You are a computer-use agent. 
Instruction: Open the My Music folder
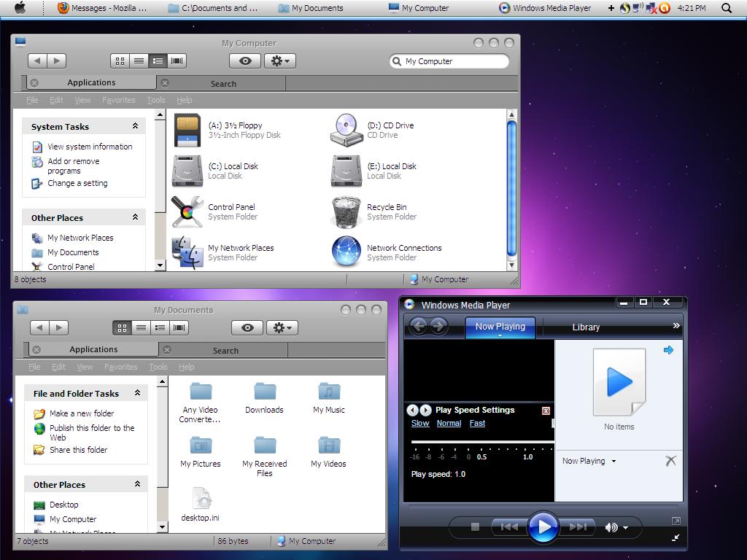pos(328,394)
